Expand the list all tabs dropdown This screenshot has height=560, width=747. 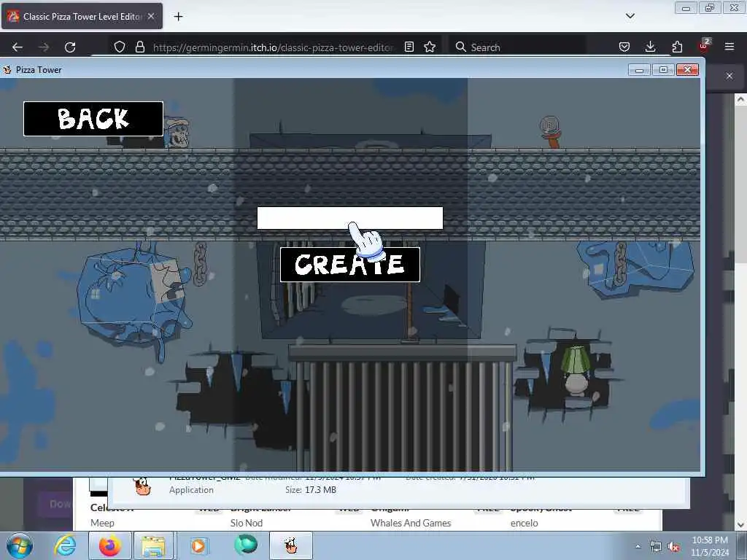point(630,16)
